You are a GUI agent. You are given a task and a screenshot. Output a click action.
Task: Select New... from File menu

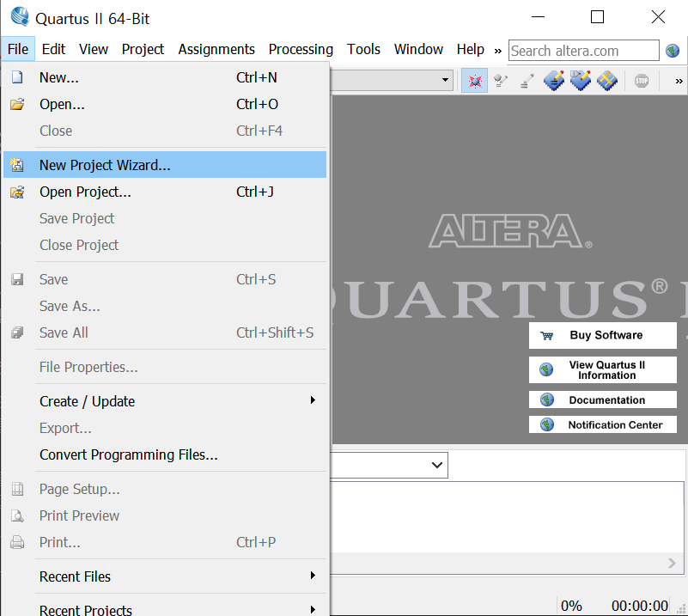165,77
